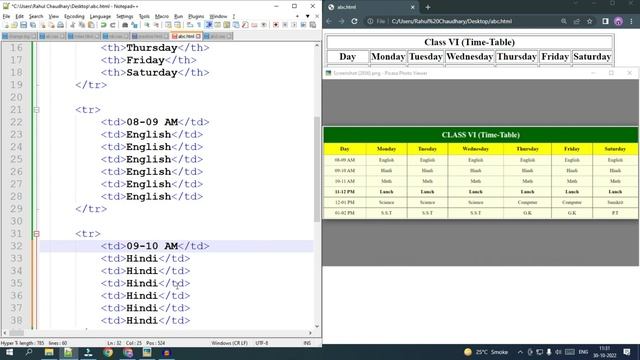Click the New file icon in Notepad++ toolbar
Screen dimensions: 640x360
click(x=6, y=25)
